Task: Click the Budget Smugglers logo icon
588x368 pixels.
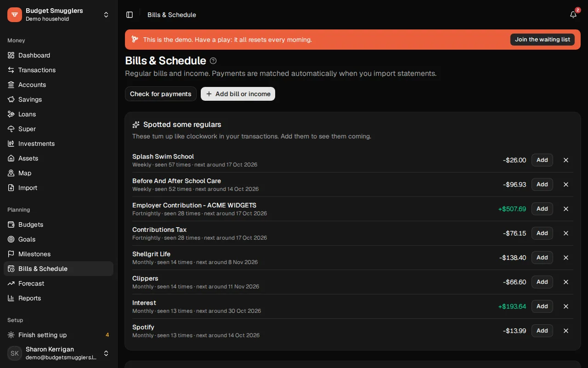Action: (15, 15)
